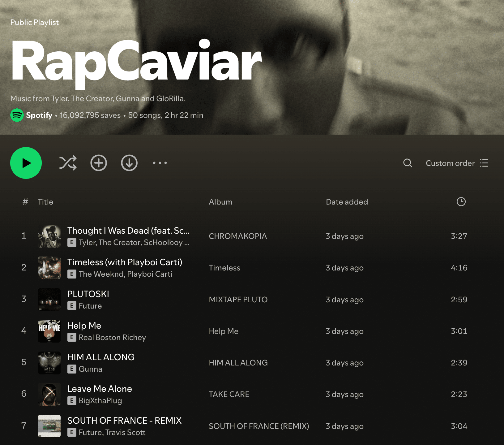504x445 pixels.
Task: Click explicit E badge beside BigXthaPlug
Action: click(72, 400)
